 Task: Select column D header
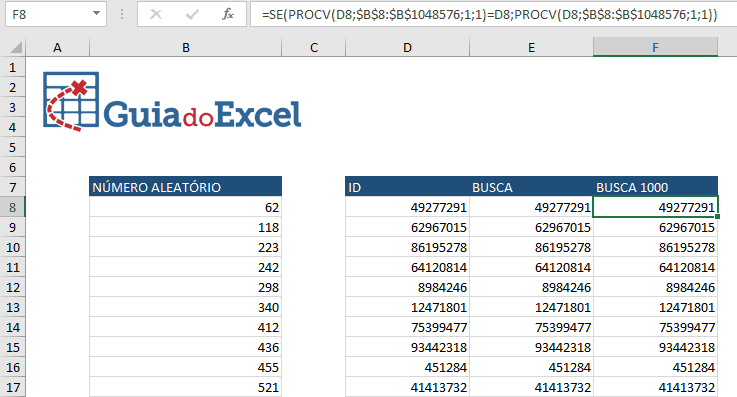[407, 47]
